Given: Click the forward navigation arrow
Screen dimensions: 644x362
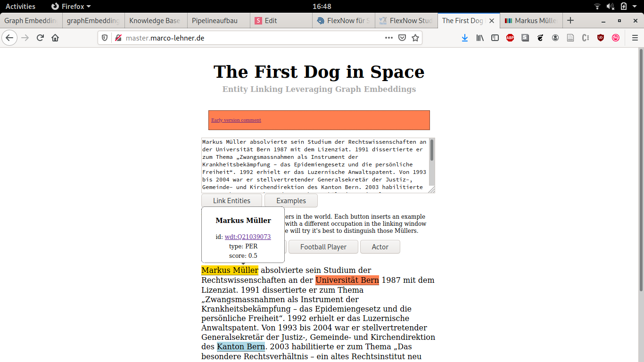Looking at the screenshot, I should coord(25,38).
